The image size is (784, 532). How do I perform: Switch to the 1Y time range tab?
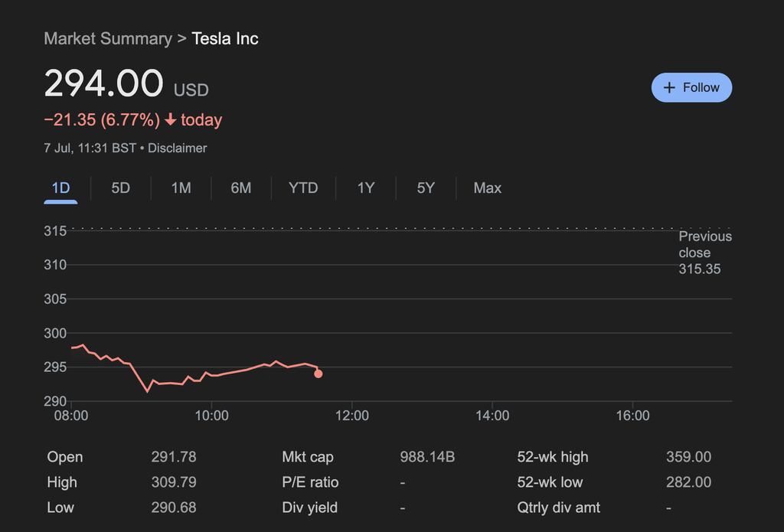(365, 188)
